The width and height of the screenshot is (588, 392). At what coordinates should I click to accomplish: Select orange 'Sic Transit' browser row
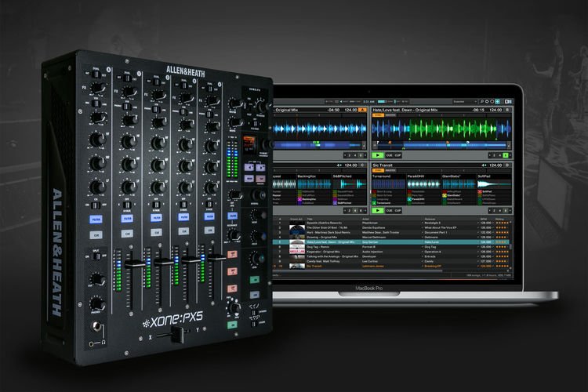click(x=392, y=267)
